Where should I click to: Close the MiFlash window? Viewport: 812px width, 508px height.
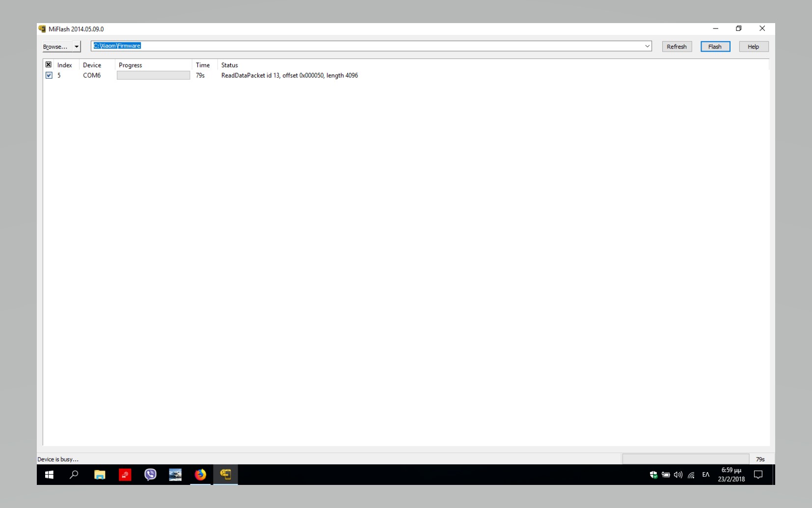(x=762, y=28)
